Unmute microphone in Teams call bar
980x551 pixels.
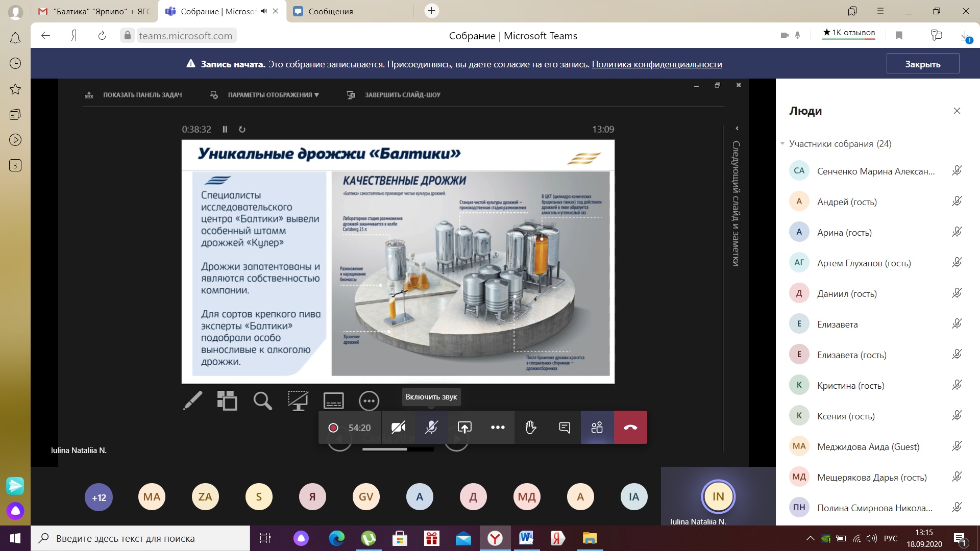431,428
